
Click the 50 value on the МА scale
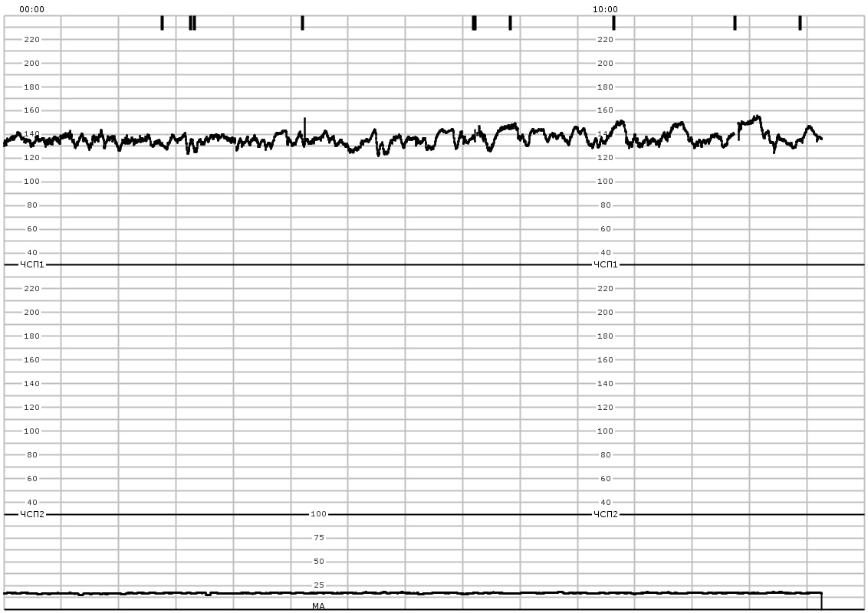(x=319, y=562)
